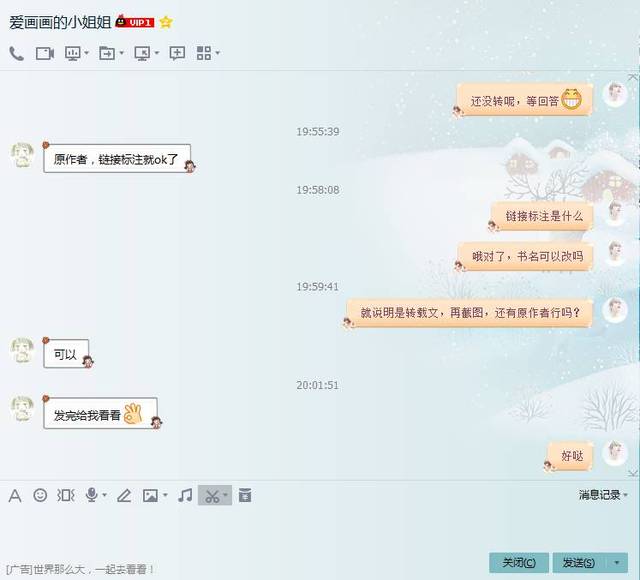
Task: Open the 消息记录 message history dropdown
Action: click(603, 495)
